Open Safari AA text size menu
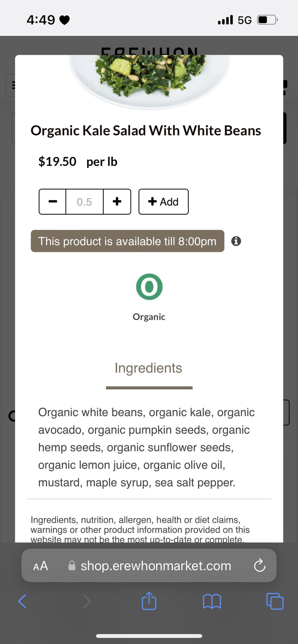Screen dimensions: 298x644 pos(41,566)
